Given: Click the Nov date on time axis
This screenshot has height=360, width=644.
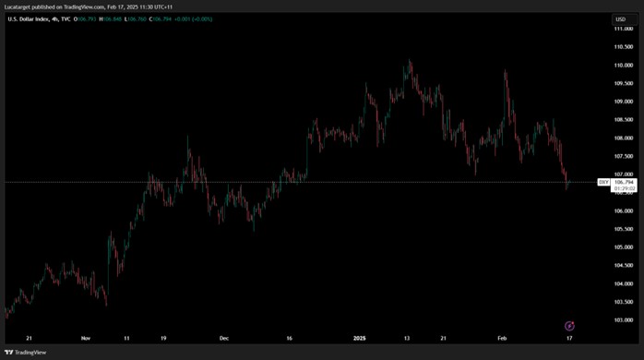Looking at the screenshot, I should (x=86, y=338).
